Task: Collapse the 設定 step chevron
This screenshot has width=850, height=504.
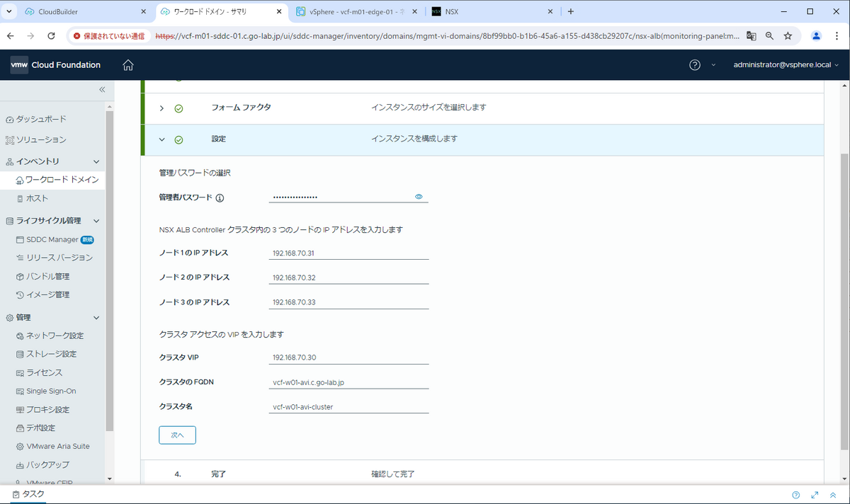Action: point(161,139)
